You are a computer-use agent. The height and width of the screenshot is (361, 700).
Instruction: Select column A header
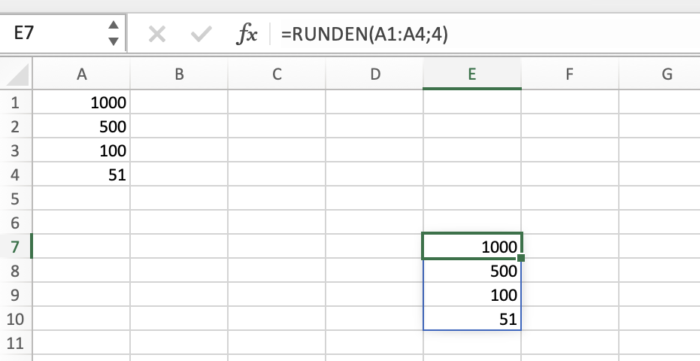(81, 75)
